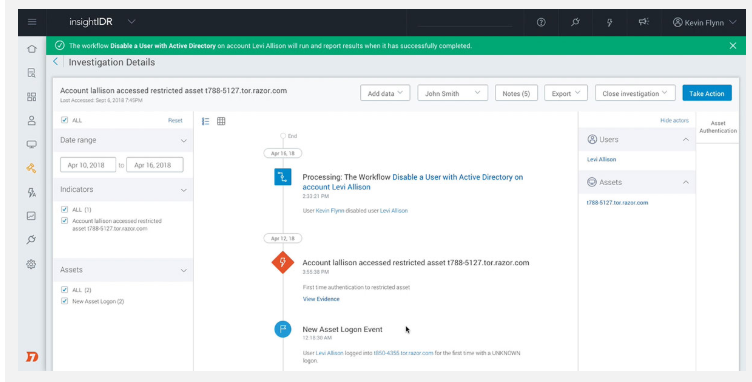
Task: Open the Add data dropdown
Action: 385,93
